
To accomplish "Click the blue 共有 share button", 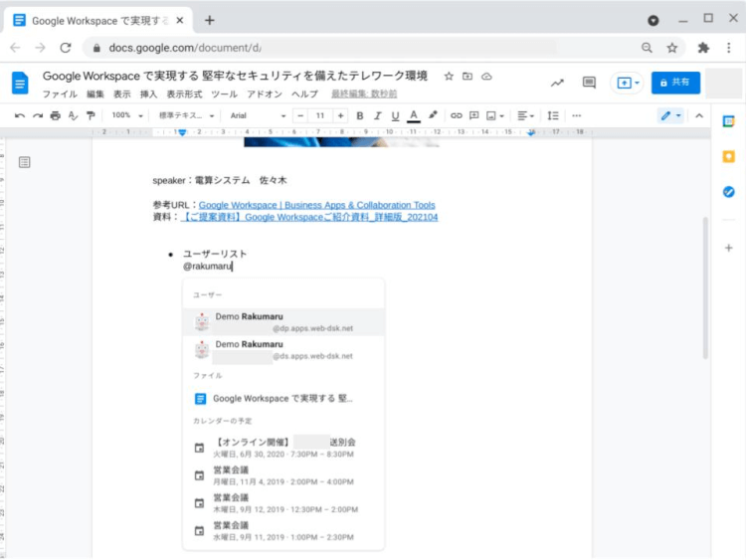I will [675, 83].
